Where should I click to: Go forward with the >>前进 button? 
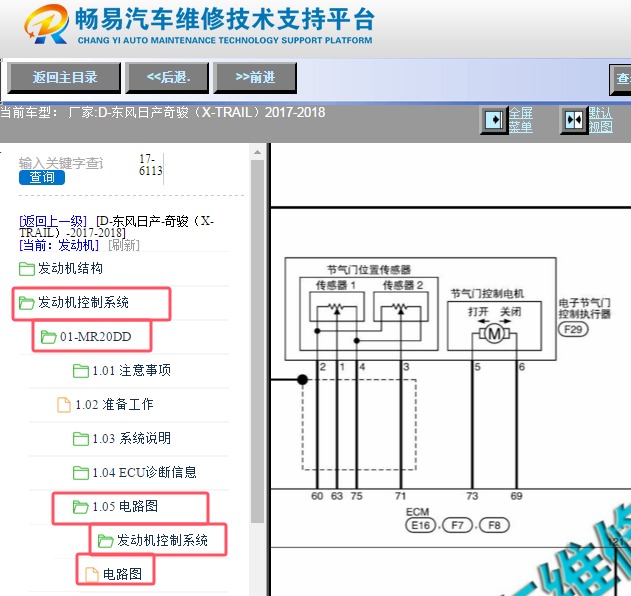click(x=255, y=77)
